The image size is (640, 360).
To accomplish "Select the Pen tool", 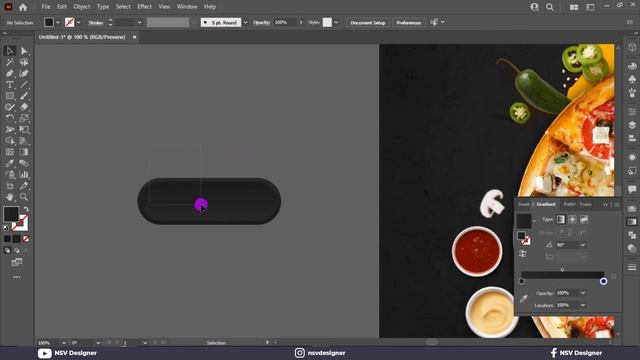I will (x=10, y=73).
